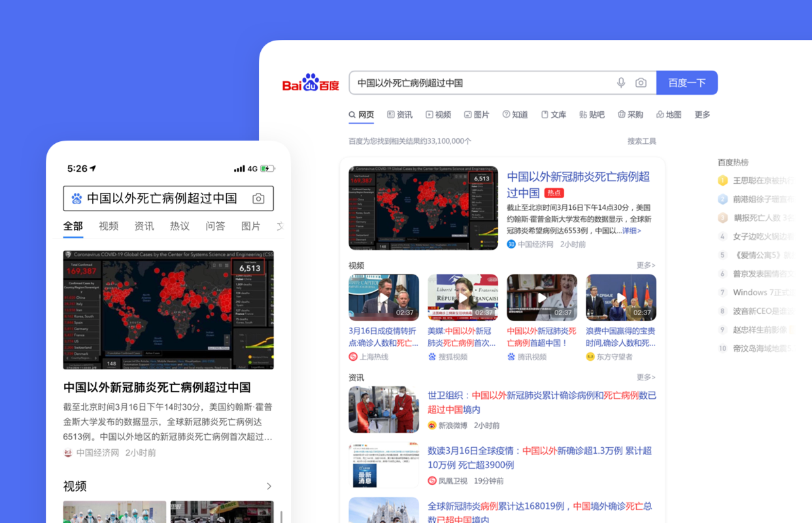Open news link 世卫组织 累计确诊病例
This screenshot has width=812, height=523.
click(542, 402)
